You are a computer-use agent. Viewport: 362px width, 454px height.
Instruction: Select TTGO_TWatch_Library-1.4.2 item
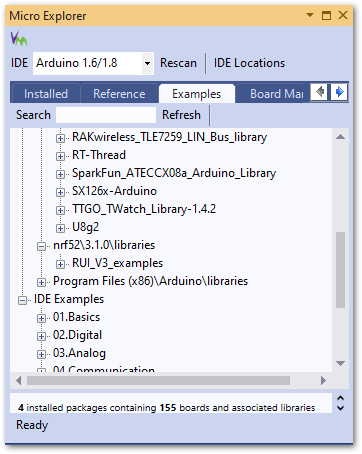click(144, 209)
